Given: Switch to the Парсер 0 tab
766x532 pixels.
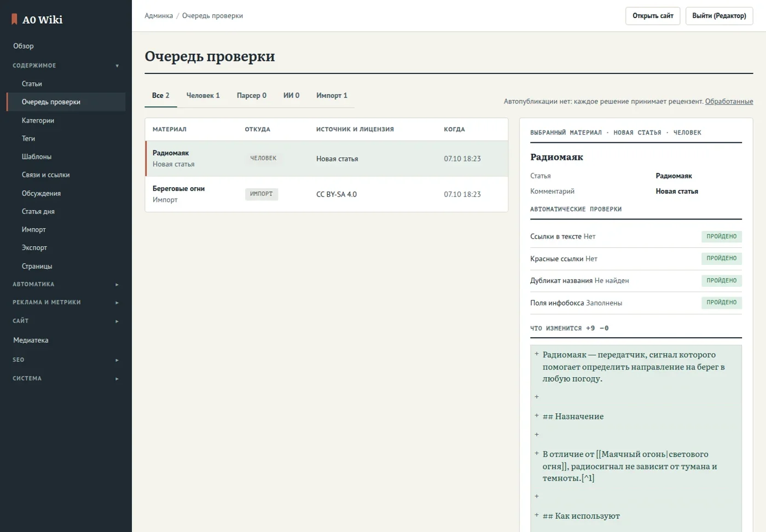Looking at the screenshot, I should click(x=252, y=96).
